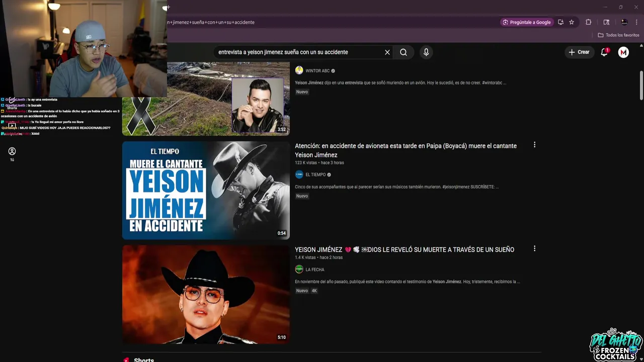Viewport: 644px width, 362px height.
Task: Start voice search with microphone icon
Action: (426, 52)
